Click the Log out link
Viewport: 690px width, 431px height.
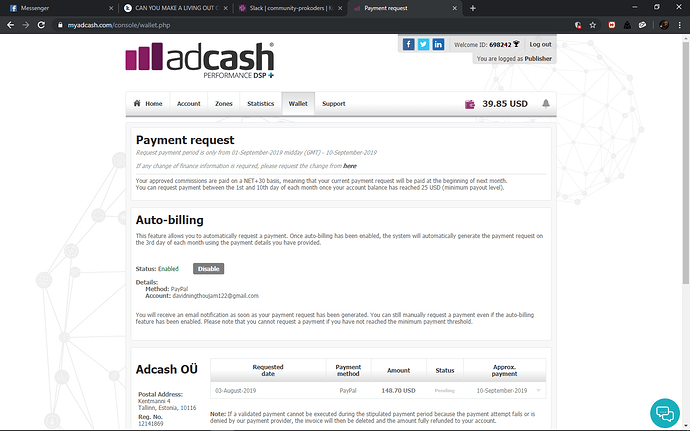point(540,44)
